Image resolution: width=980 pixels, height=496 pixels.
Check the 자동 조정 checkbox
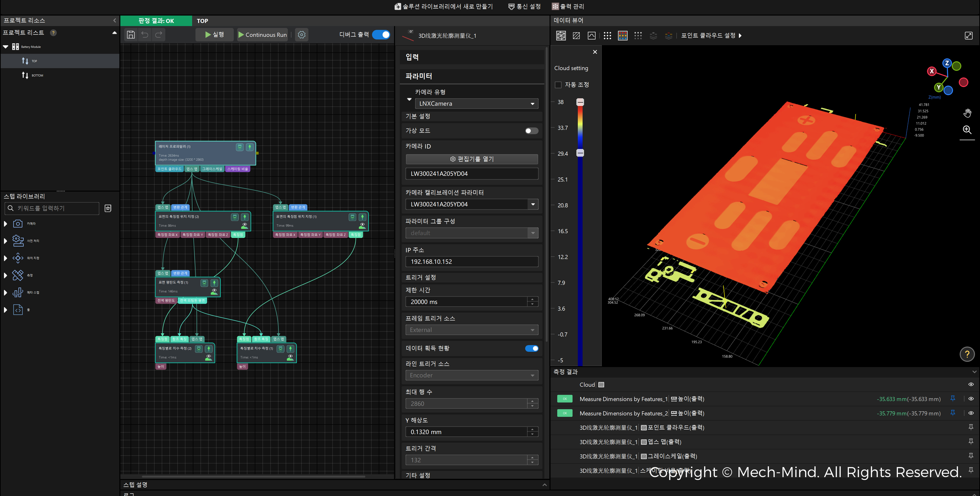click(x=558, y=84)
